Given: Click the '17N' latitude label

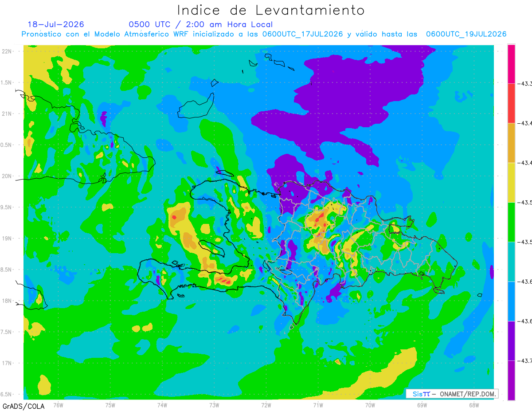Looking at the screenshot, I should click(x=7, y=363).
